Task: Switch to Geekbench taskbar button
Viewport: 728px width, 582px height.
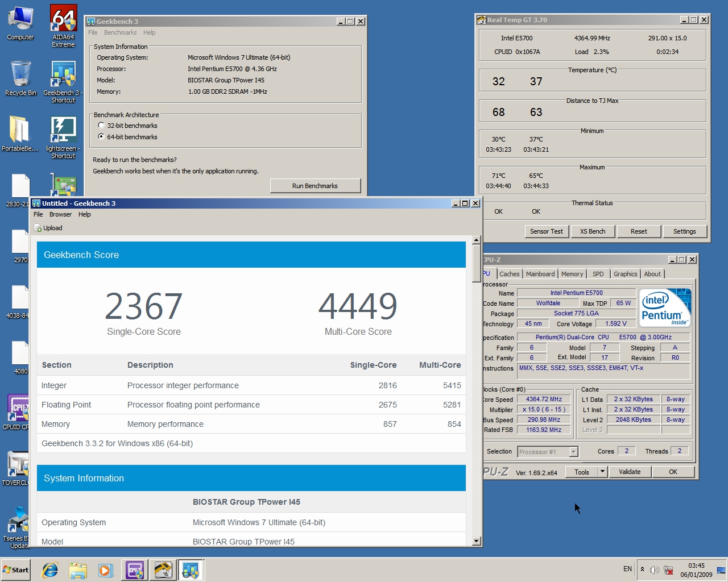Action: [x=191, y=570]
